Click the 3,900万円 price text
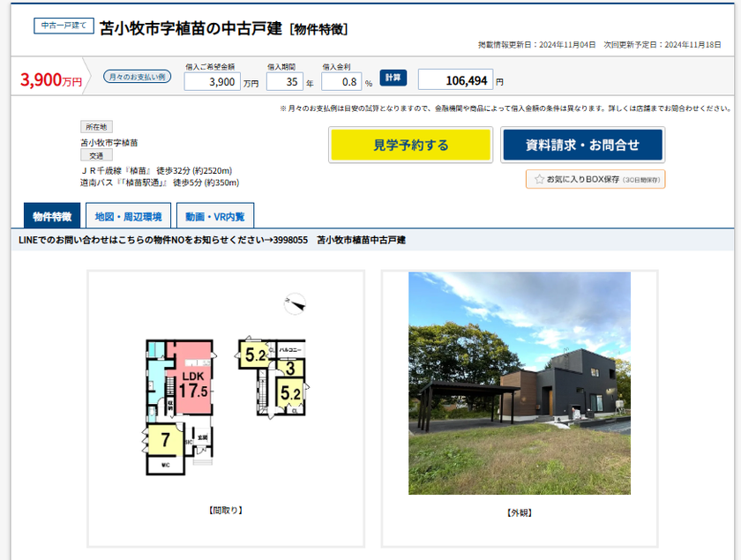This screenshot has width=741, height=560. click(x=50, y=81)
